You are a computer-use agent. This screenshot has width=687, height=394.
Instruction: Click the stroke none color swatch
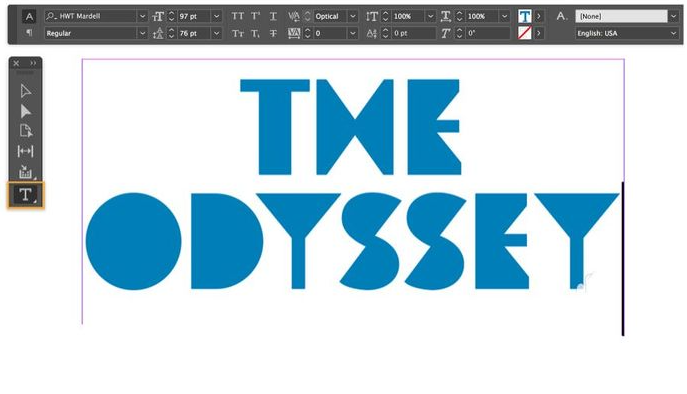(524, 33)
